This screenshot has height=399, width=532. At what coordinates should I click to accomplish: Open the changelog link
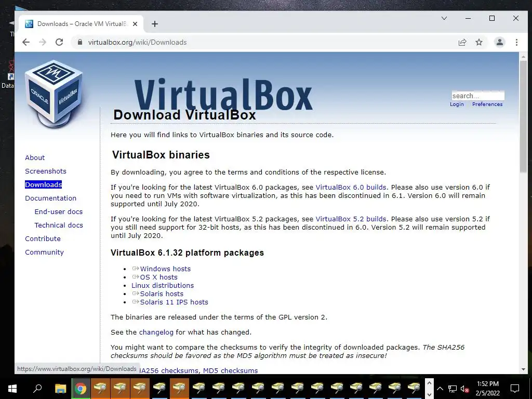pos(156,332)
